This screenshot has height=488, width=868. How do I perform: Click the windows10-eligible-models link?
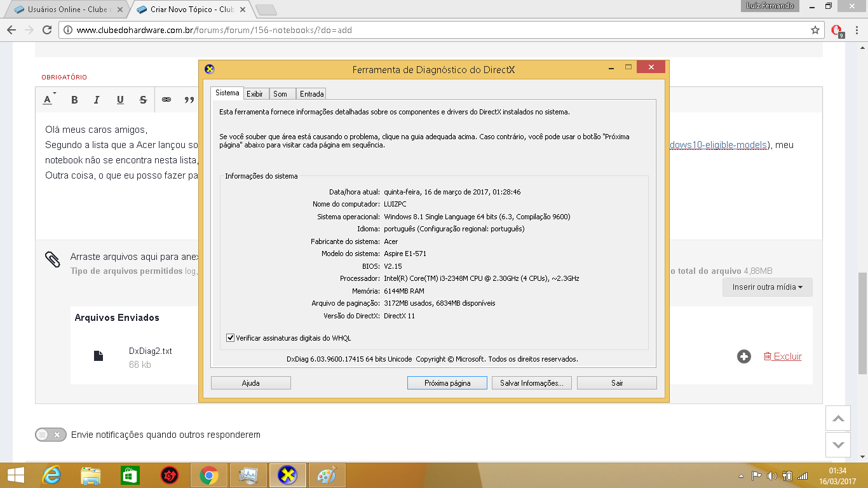pos(717,145)
